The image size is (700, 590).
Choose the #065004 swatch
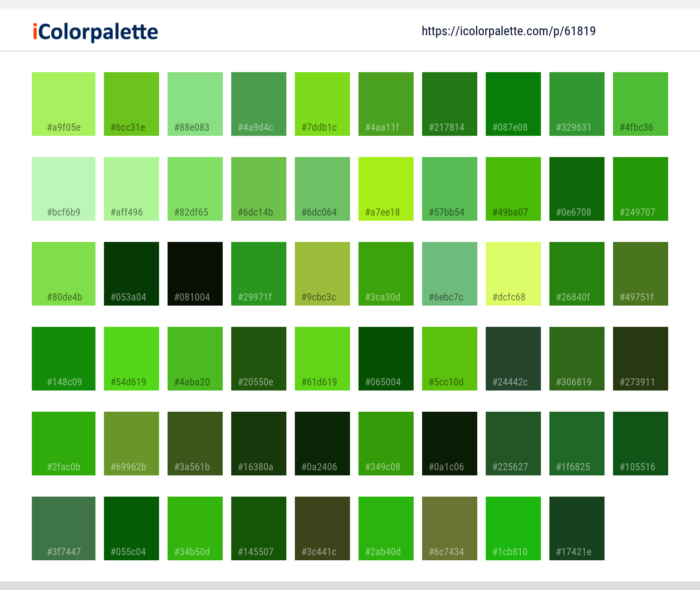coord(386,359)
